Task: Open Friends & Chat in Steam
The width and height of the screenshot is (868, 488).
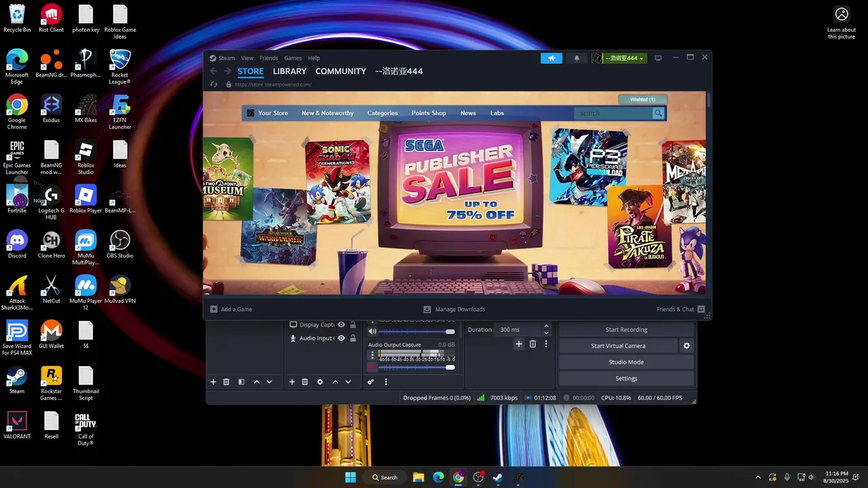Action: coord(680,309)
